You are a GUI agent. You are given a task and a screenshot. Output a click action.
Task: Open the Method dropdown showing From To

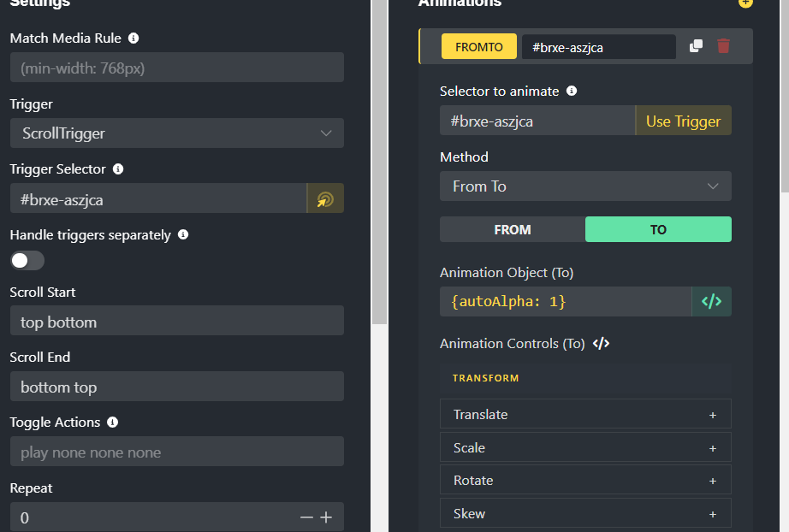(585, 186)
